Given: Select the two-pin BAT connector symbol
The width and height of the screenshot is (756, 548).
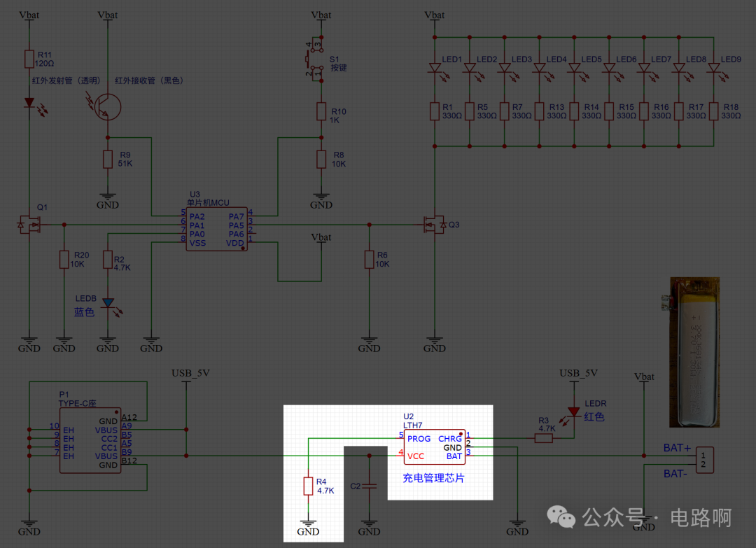Looking at the screenshot, I should [x=704, y=460].
